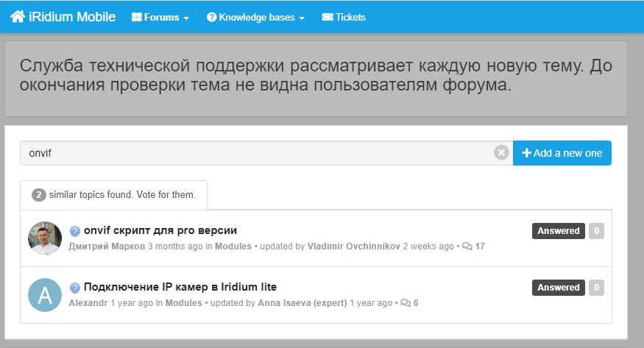Open the iRidium Mobile home icon
This screenshot has height=348, width=644.
coord(18,17)
